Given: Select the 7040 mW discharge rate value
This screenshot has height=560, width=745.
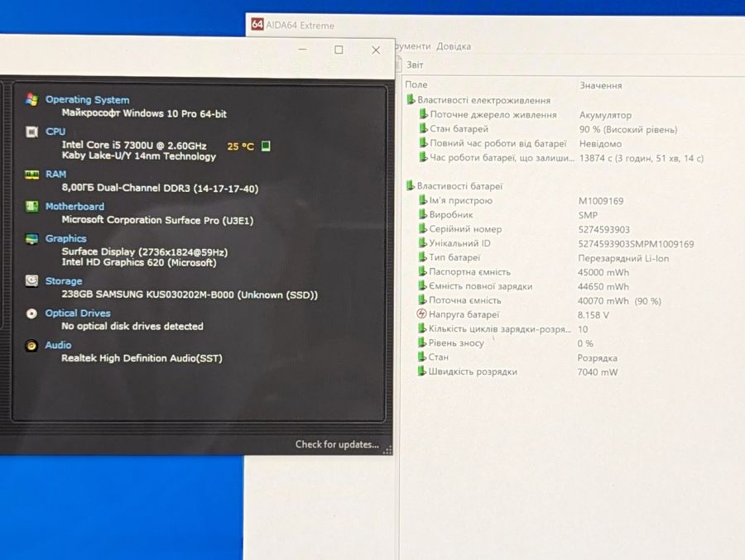Looking at the screenshot, I should coord(597,372).
